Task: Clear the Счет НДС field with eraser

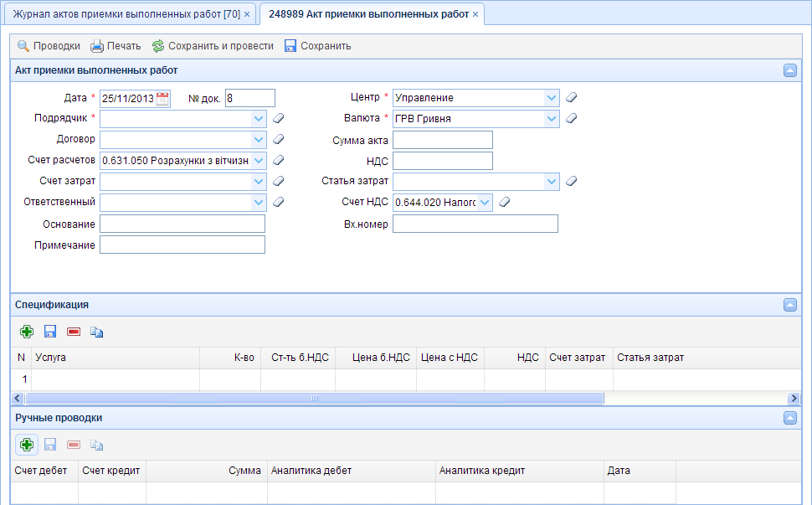Action: pos(505,202)
